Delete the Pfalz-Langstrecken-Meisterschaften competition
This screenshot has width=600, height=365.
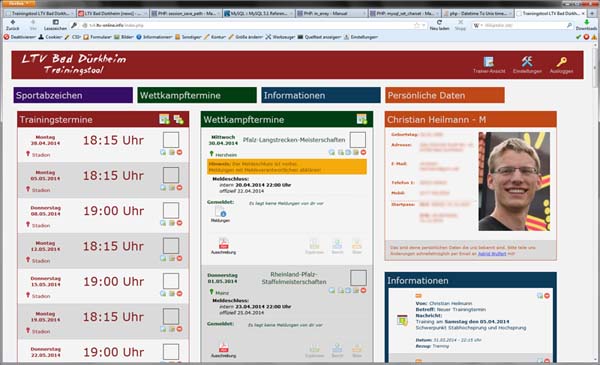pos(363,152)
